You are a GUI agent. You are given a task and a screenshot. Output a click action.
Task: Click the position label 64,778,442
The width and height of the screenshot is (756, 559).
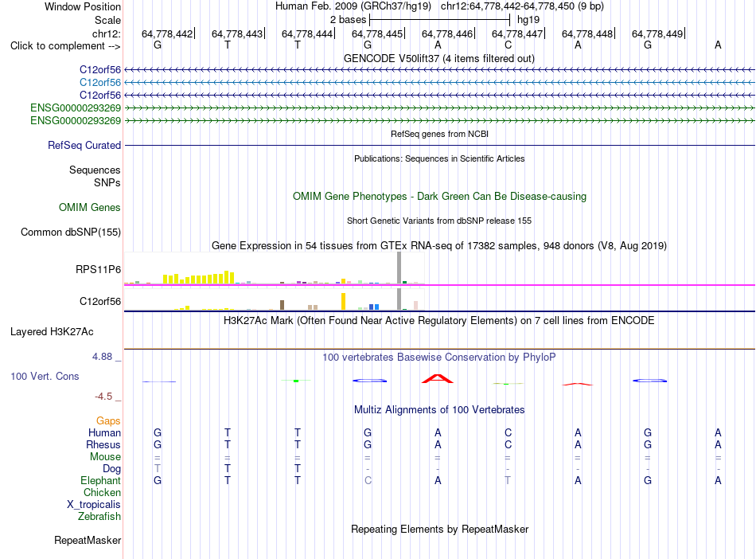[167, 33]
